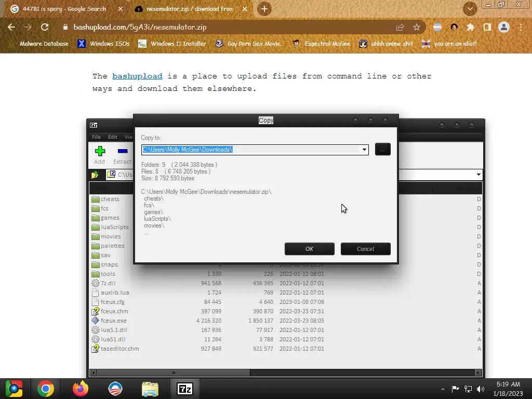This screenshot has height=399, width=532.
Task: Open the Chrome tab search chevron
Action: (470, 9)
